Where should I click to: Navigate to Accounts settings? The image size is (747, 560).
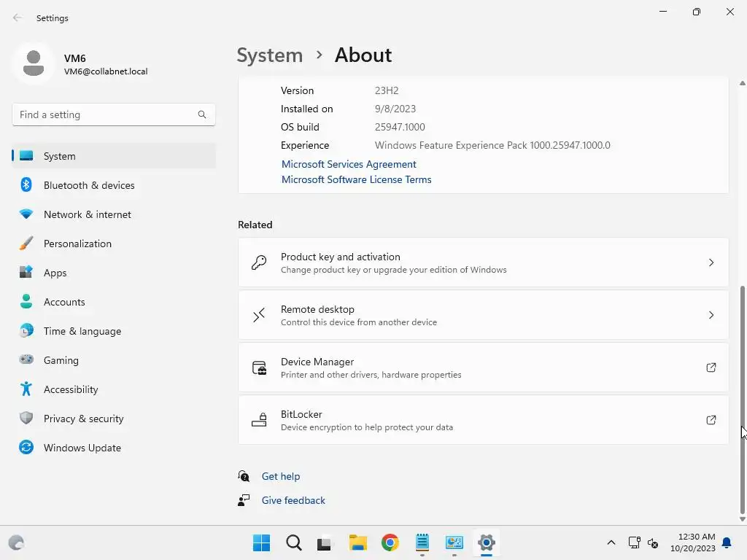click(114, 301)
